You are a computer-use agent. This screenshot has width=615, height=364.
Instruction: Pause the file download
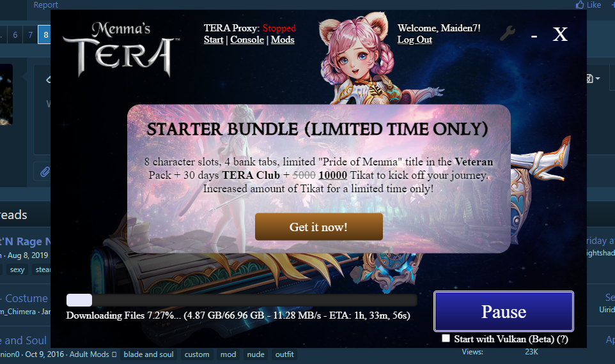pos(504,312)
